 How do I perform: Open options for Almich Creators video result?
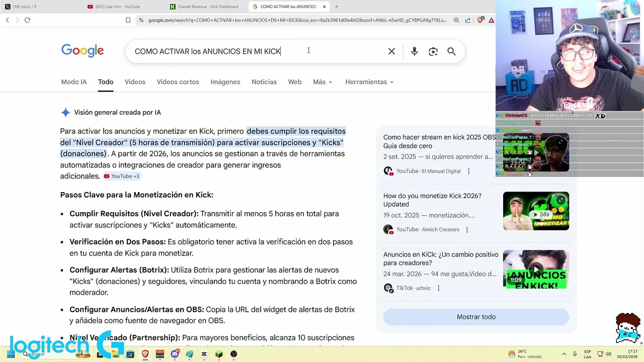(467, 229)
